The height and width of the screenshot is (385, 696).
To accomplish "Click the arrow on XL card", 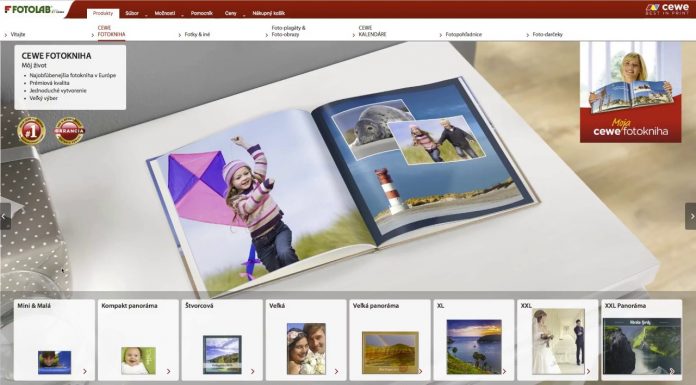I will tap(504, 371).
